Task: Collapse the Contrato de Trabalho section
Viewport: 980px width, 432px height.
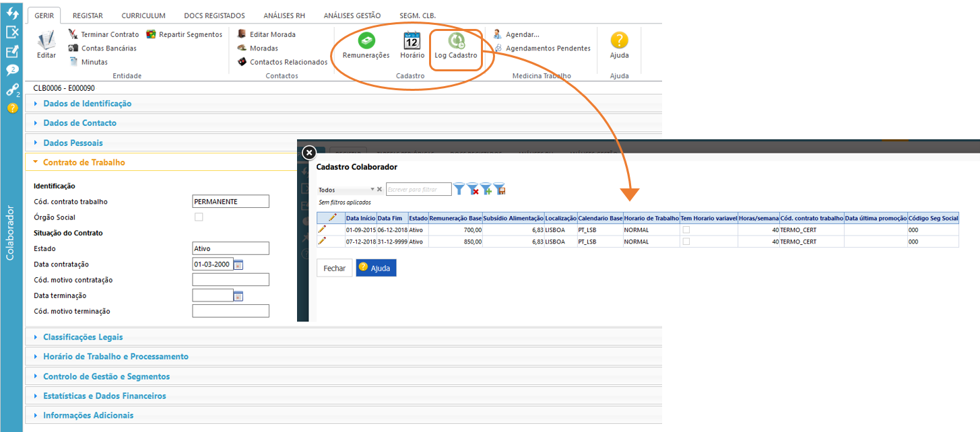Action: tap(84, 162)
